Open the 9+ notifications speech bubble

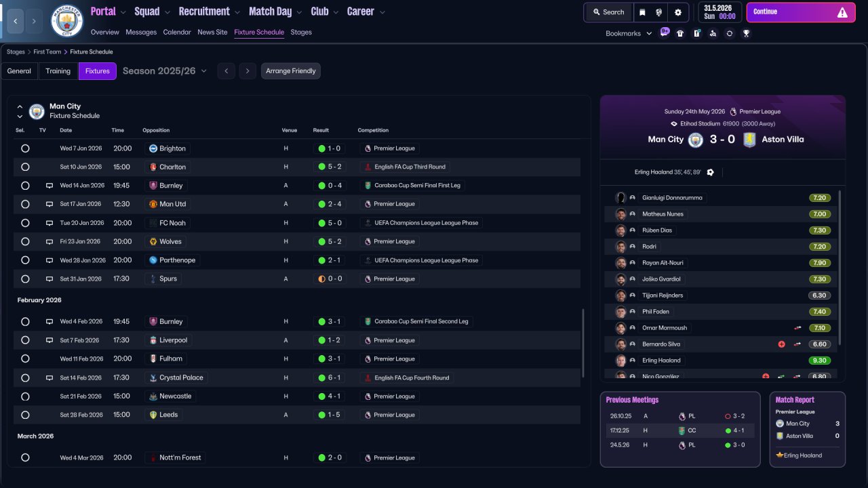[x=665, y=33]
